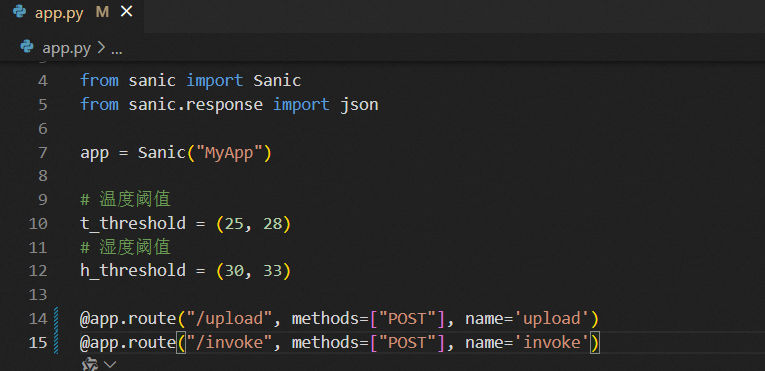Click the modified-line gutter marker at line 14

click(56, 319)
